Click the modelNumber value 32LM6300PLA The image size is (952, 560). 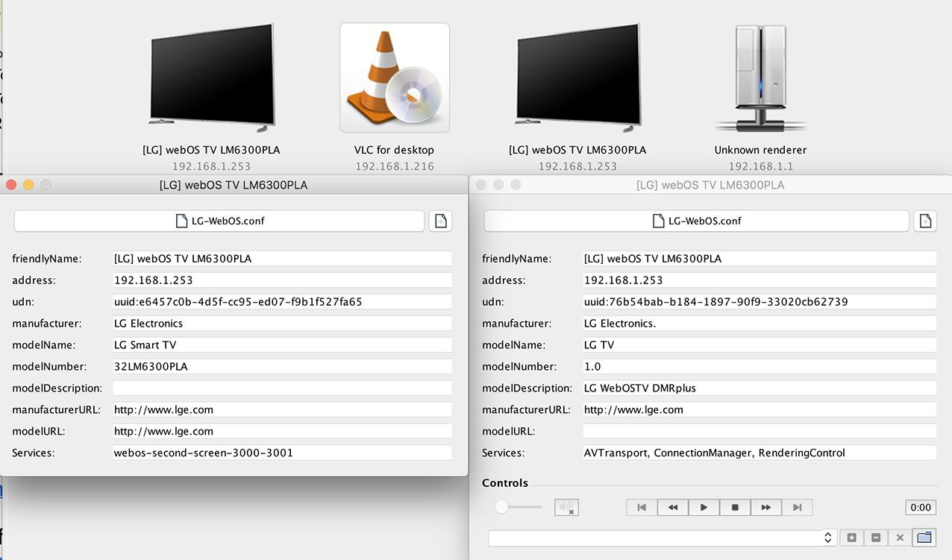point(282,367)
